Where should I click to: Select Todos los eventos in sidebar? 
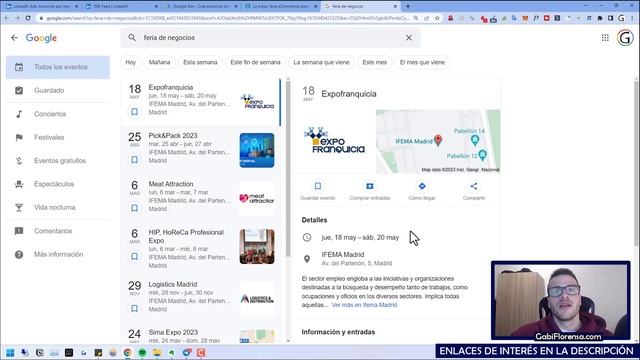[58, 67]
